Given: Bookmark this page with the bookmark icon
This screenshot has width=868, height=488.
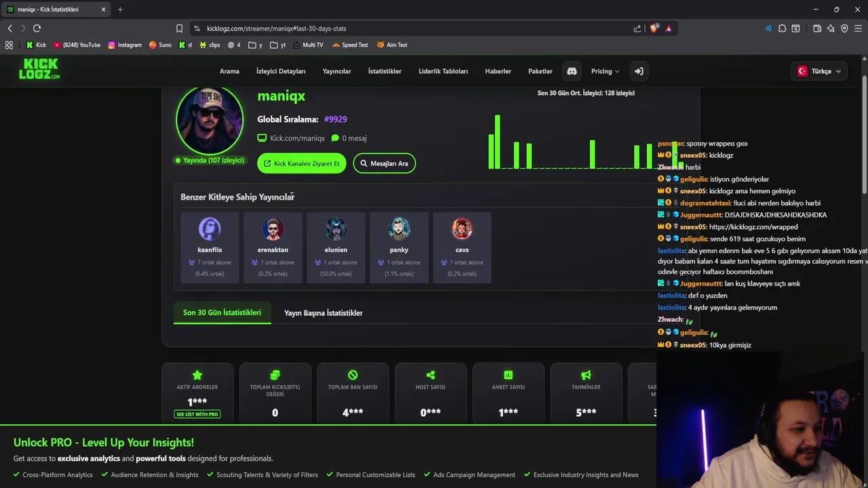Looking at the screenshot, I should [x=179, y=28].
